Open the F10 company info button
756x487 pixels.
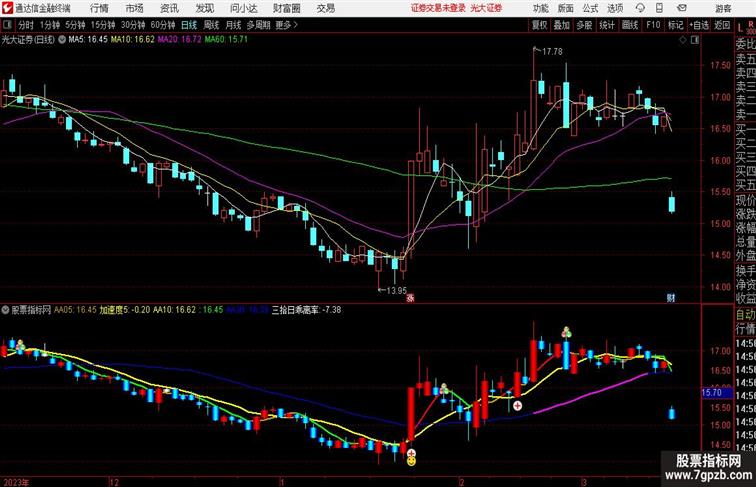pos(653,25)
